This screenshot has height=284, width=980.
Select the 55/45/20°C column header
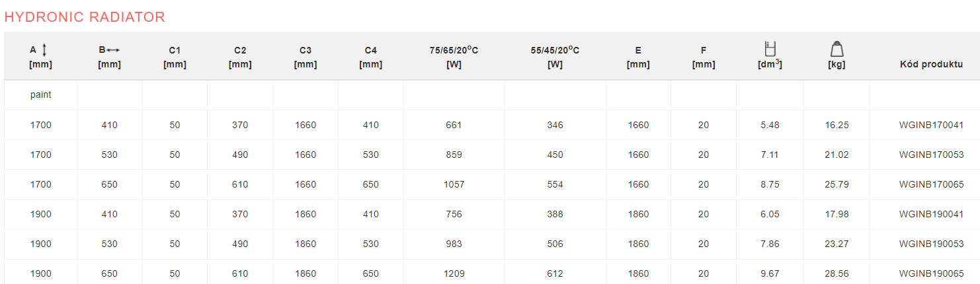point(555,56)
